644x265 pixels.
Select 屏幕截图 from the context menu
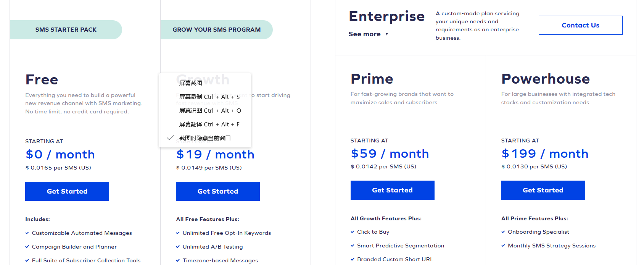[191, 83]
